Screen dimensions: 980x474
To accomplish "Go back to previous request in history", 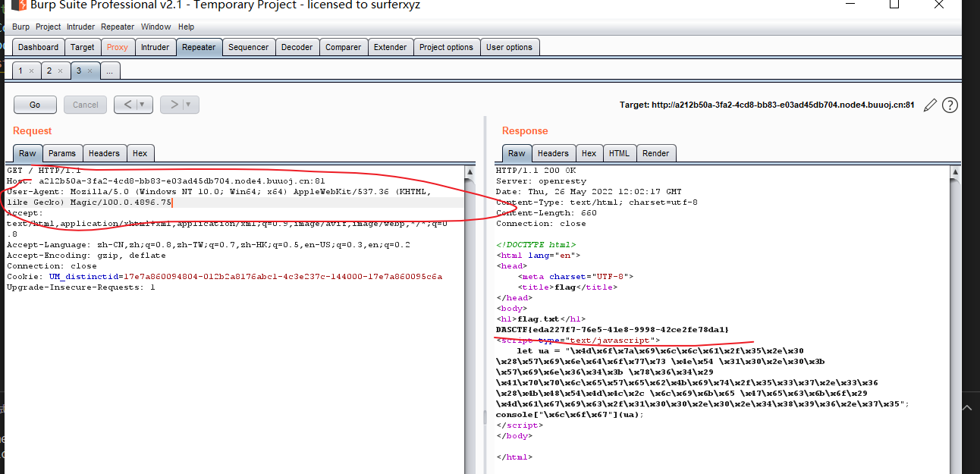I will tap(126, 105).
